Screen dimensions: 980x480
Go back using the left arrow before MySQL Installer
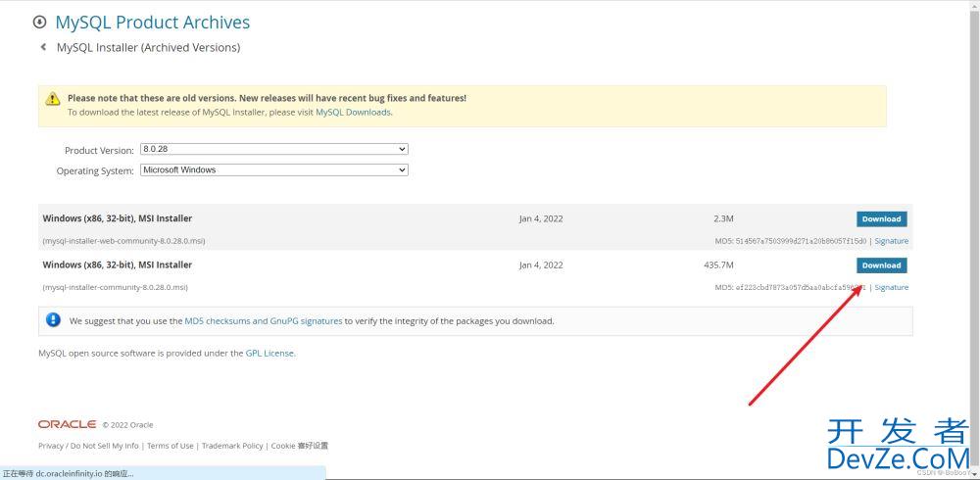click(43, 47)
